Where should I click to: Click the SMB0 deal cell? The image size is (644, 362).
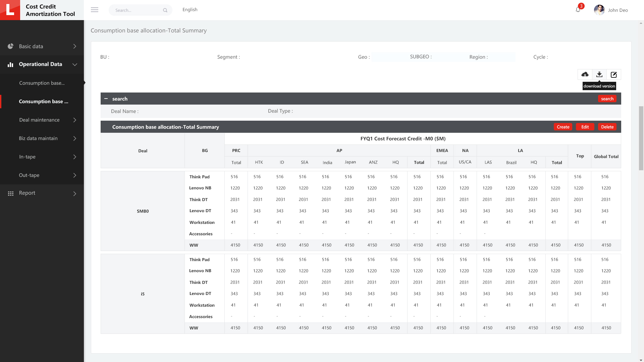[143, 211]
